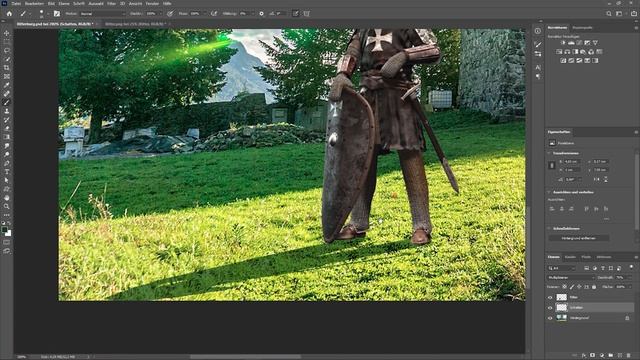Switch to the second document tab

[x=136, y=24]
